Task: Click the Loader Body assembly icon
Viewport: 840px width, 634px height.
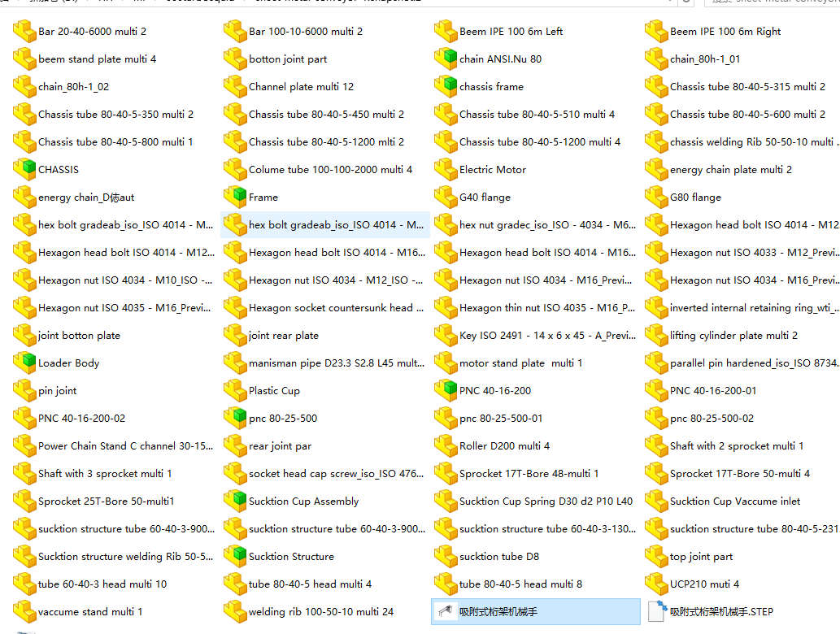Action: tap(24, 363)
